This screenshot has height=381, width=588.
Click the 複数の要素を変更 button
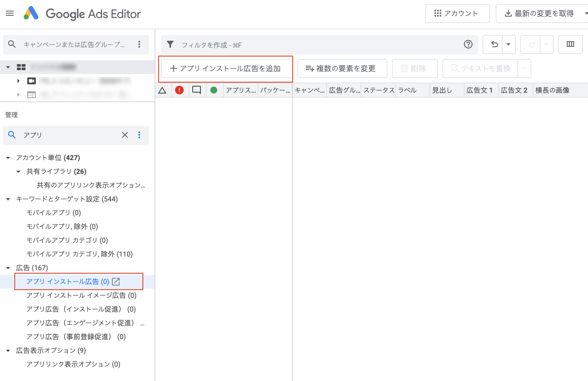342,69
